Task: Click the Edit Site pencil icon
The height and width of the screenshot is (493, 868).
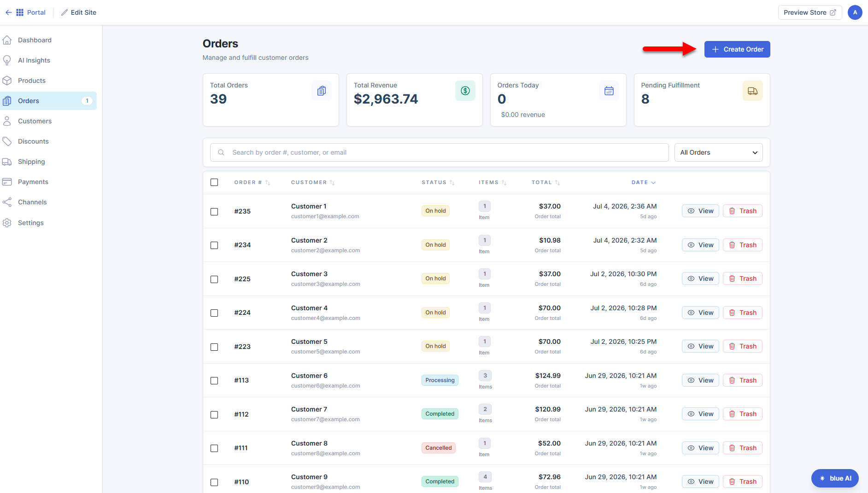Action: coord(65,12)
